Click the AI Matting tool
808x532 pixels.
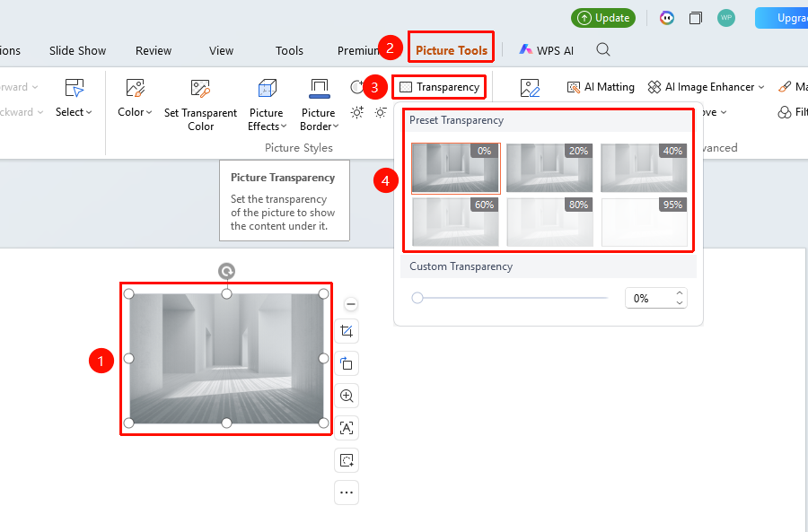[x=601, y=87]
